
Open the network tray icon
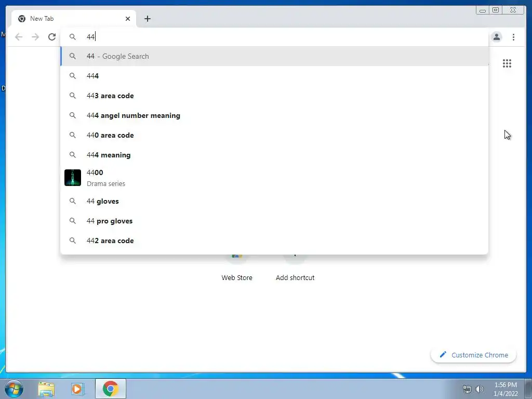467,389
